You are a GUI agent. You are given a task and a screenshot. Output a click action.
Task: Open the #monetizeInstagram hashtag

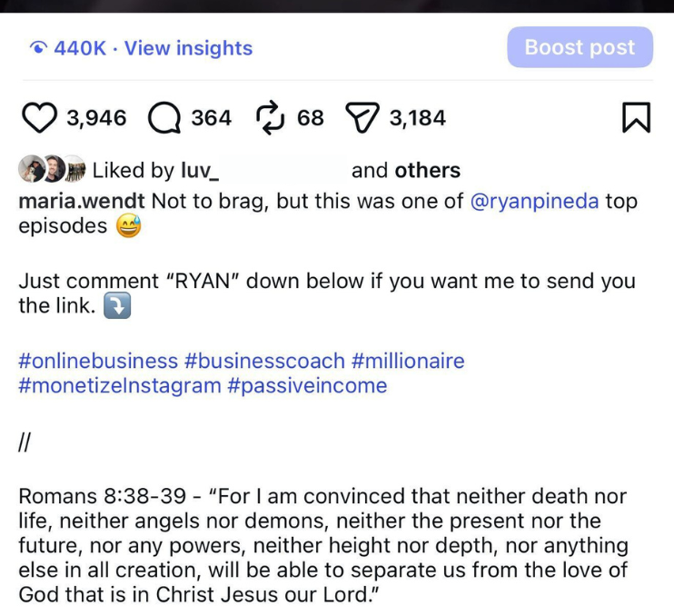pos(119,385)
